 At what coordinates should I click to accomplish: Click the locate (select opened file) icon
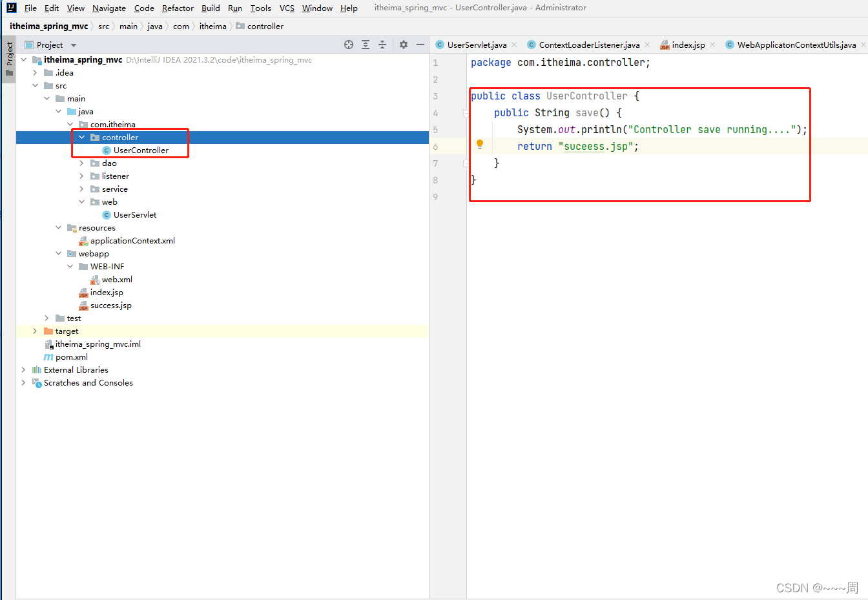pos(349,45)
